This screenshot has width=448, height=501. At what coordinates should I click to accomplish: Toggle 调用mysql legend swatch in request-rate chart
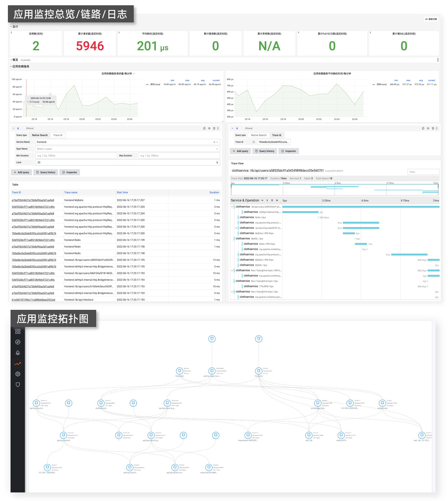point(147,84)
